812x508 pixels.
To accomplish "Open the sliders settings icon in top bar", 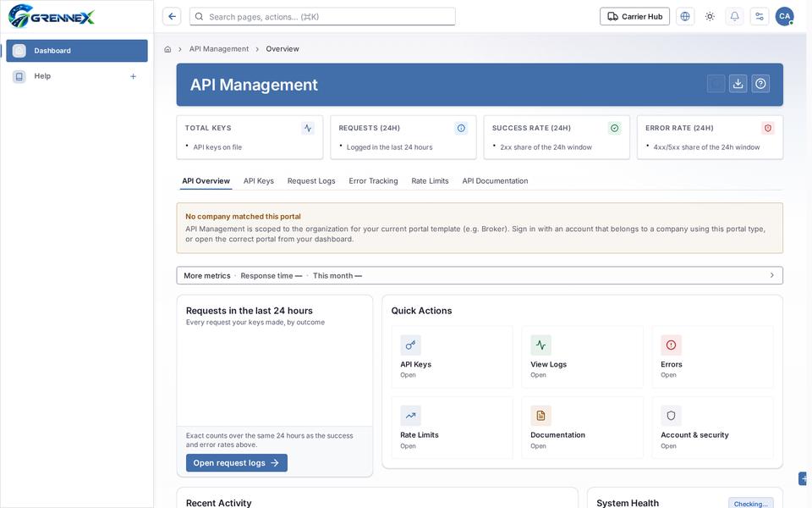I will click(x=760, y=17).
